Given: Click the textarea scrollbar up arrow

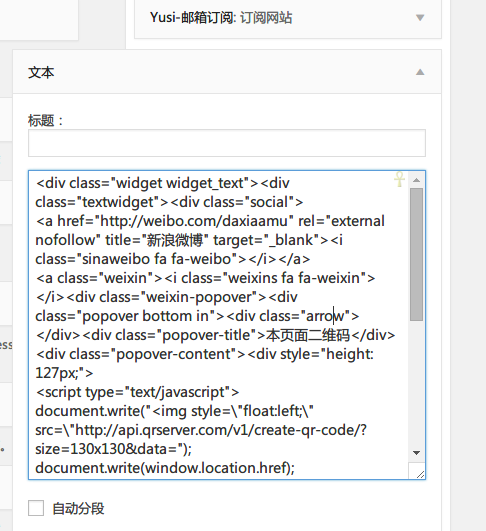Looking at the screenshot, I should tap(416, 180).
